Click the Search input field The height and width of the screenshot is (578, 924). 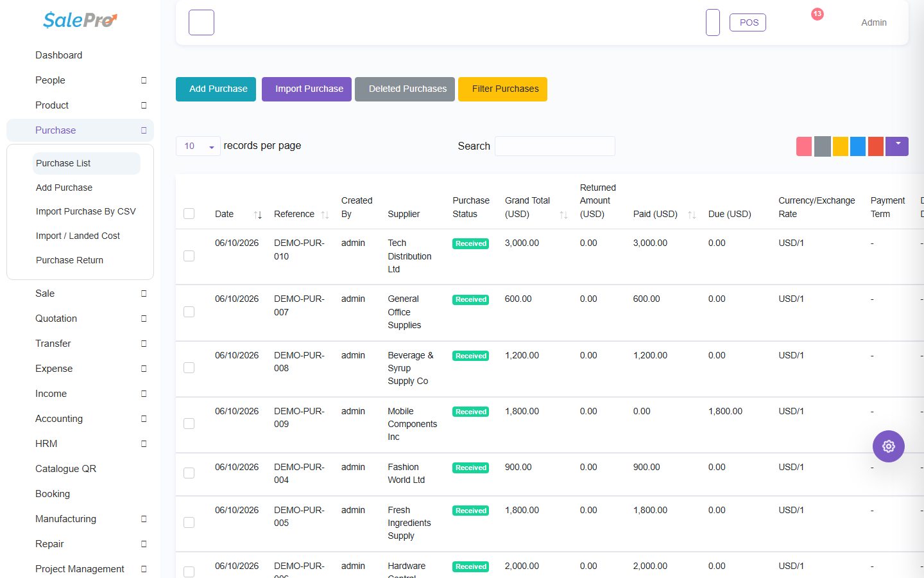tap(555, 146)
